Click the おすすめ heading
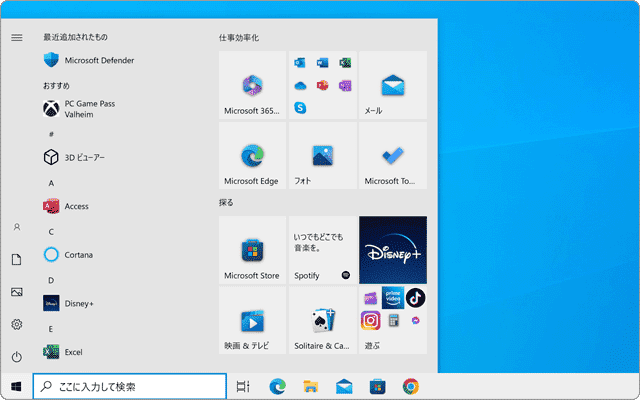The height and width of the screenshot is (400, 640). pos(56,86)
